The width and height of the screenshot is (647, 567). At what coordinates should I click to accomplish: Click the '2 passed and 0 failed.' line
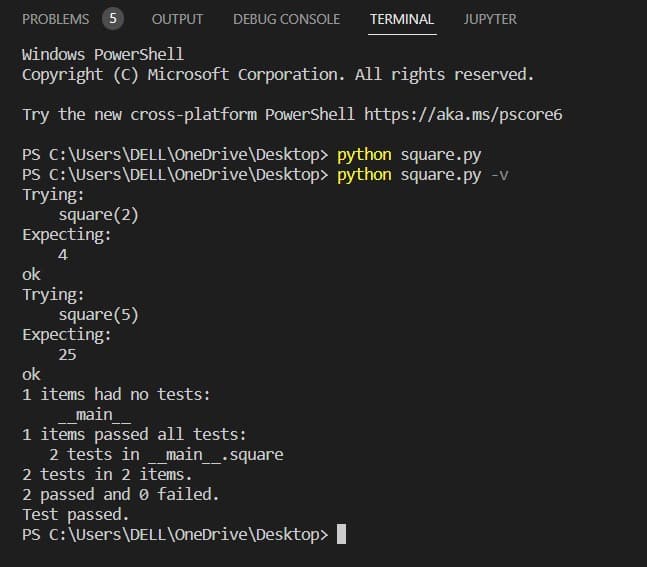pos(120,494)
